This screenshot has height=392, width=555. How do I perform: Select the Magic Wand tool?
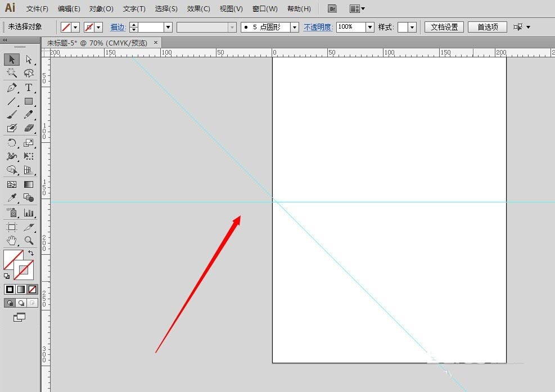click(12, 73)
